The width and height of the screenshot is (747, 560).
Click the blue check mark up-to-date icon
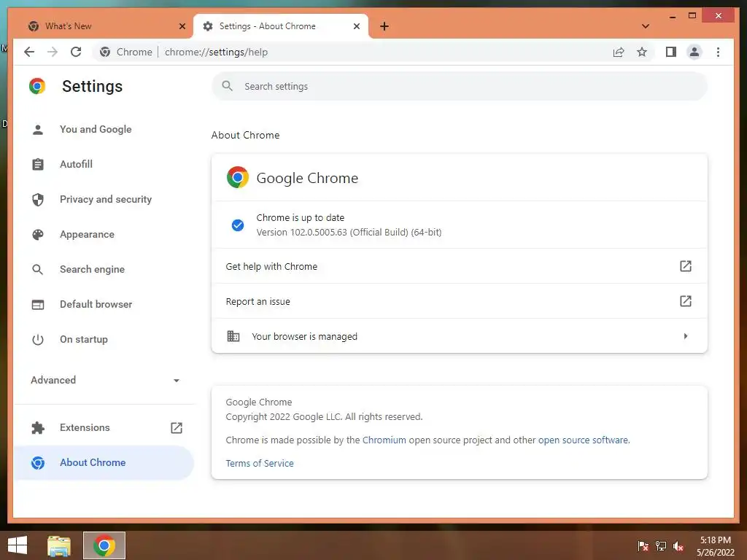238,225
